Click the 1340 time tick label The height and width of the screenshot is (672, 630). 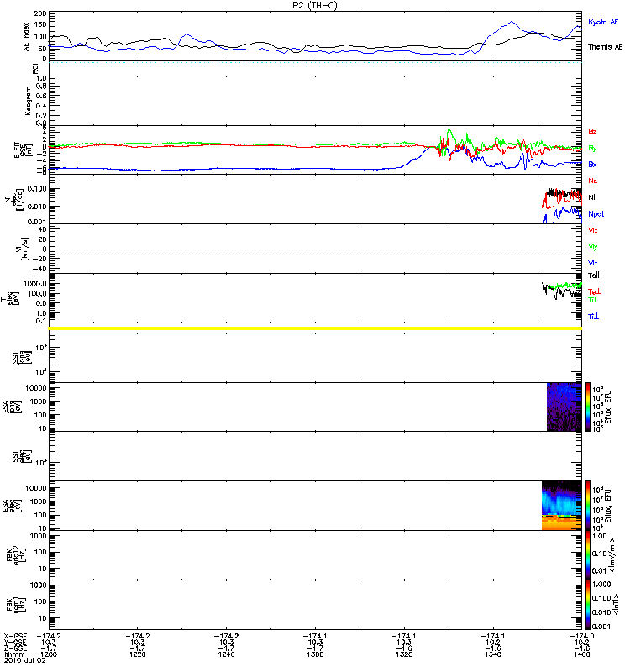point(493,654)
